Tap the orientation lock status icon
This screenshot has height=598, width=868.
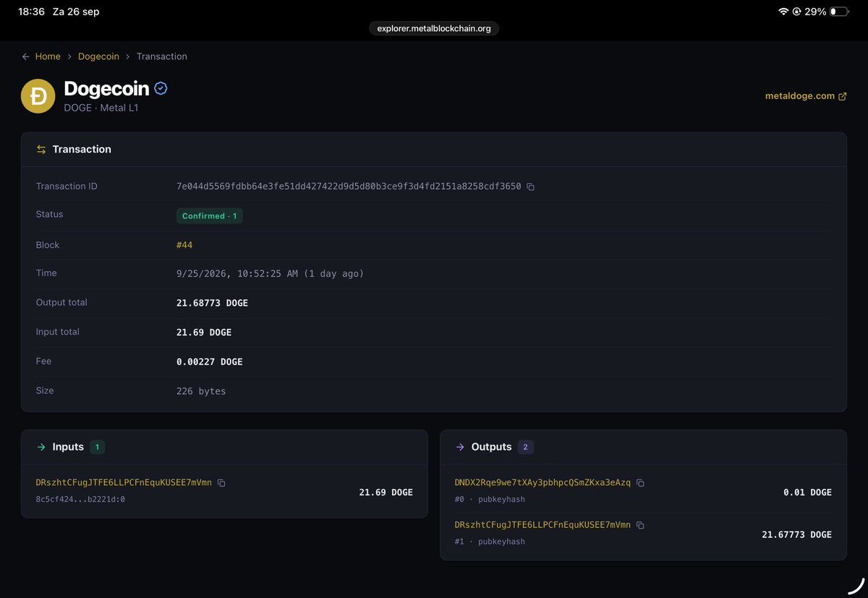[796, 12]
